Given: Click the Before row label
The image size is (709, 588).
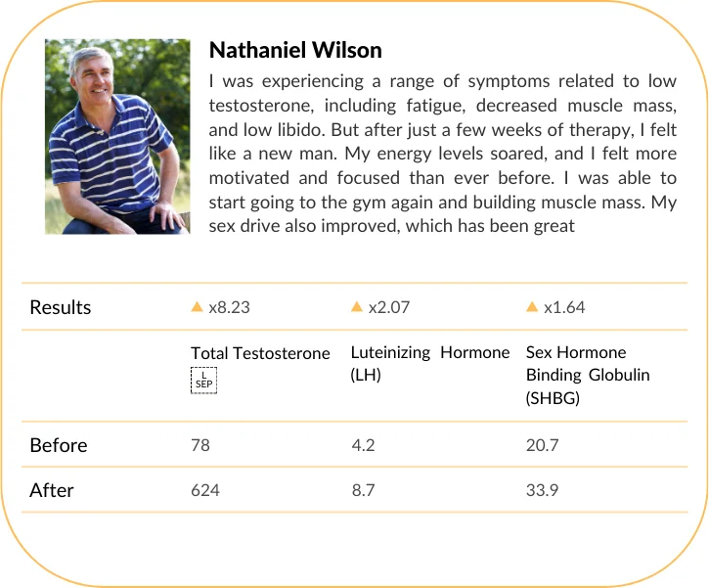Looking at the screenshot, I should [x=59, y=445].
